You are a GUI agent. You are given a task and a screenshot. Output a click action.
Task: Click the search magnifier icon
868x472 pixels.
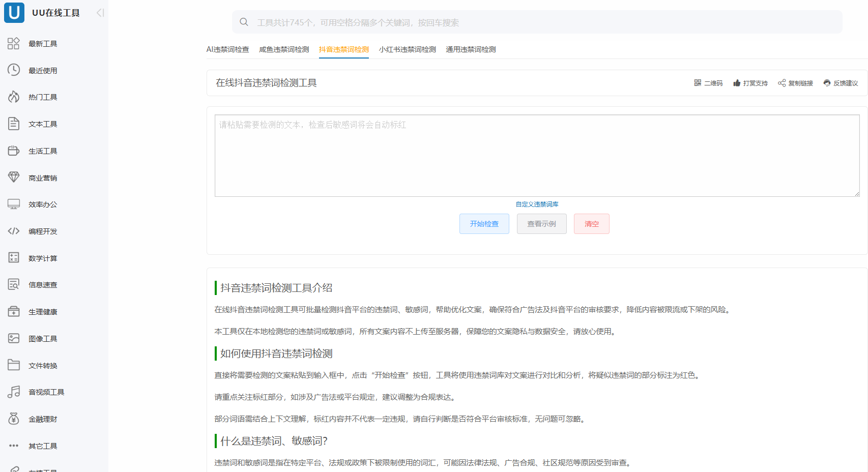pyautogui.click(x=244, y=22)
